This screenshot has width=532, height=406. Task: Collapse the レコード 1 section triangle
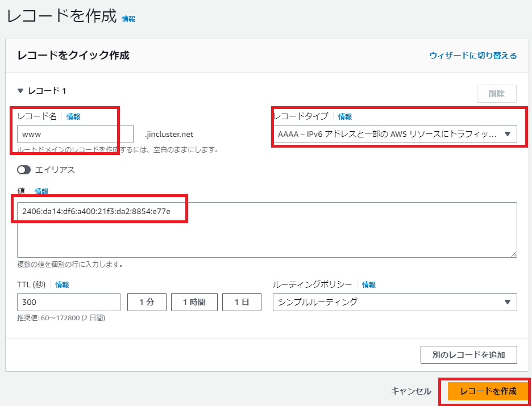20,91
